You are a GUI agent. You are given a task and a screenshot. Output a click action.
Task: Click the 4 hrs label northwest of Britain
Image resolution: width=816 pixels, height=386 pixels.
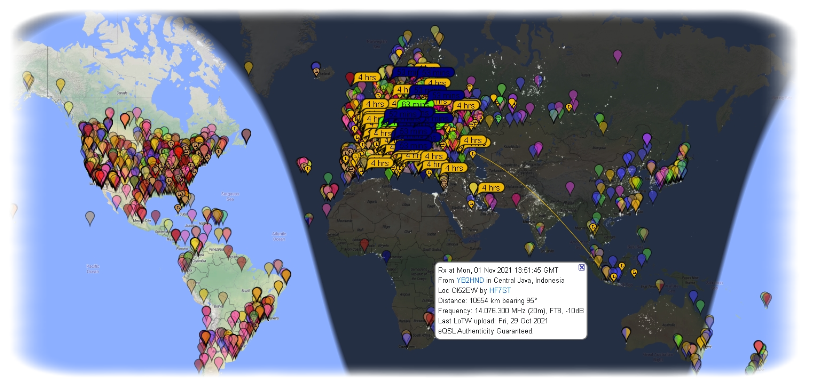[x=367, y=77]
